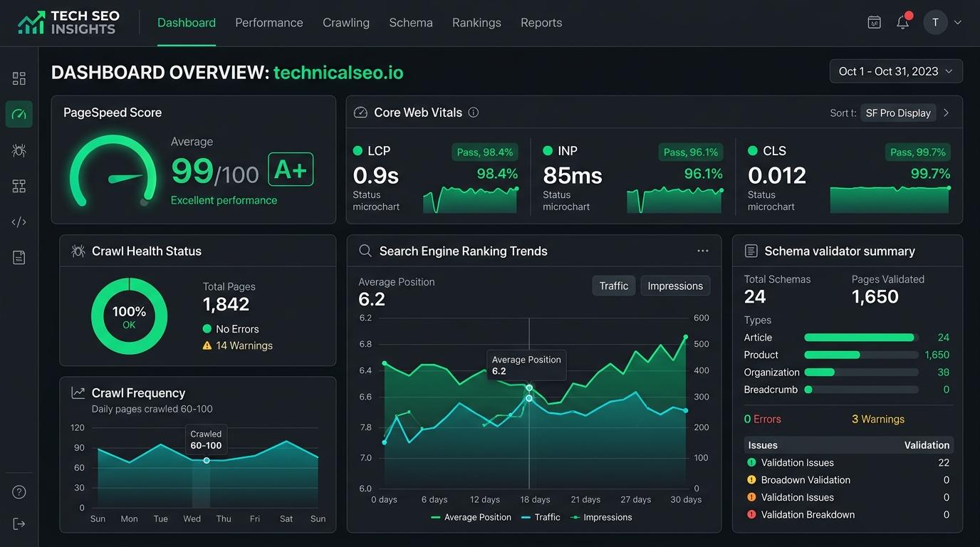Click the Total Pages 1,842 value
Viewport: 980px width, 547px height.
point(226,304)
